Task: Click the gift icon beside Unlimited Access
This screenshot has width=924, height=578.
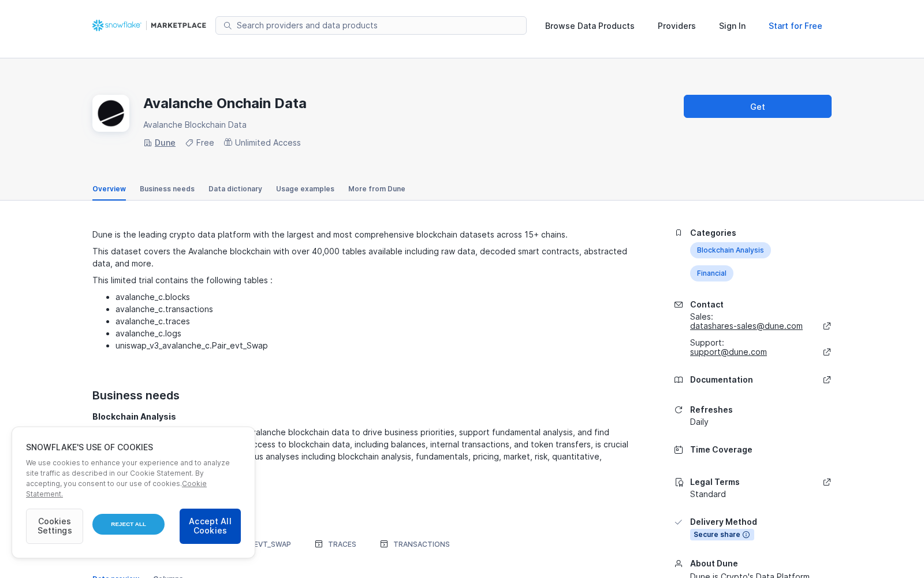Action: tap(228, 142)
